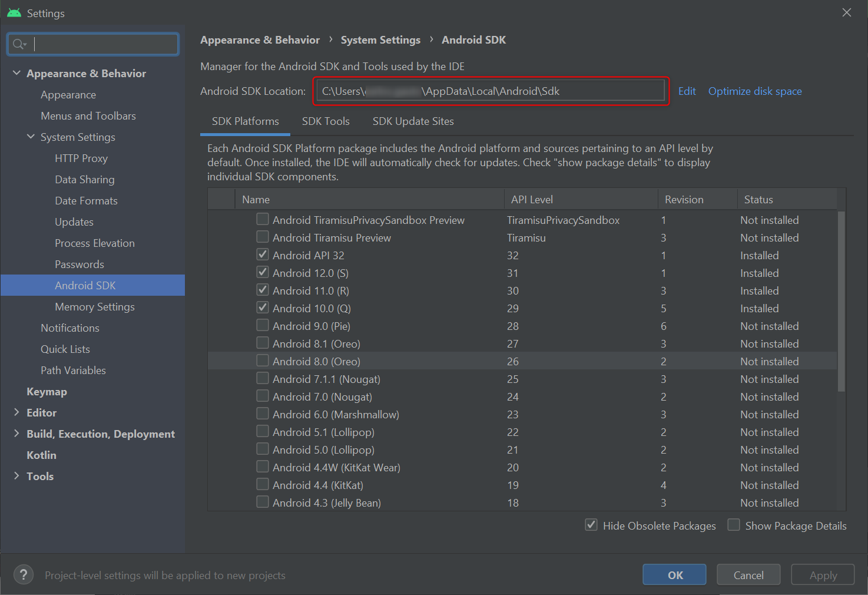Check Android 5.0 (Lollipop) checkbox
Screen dimensions: 868x595
[x=263, y=449]
